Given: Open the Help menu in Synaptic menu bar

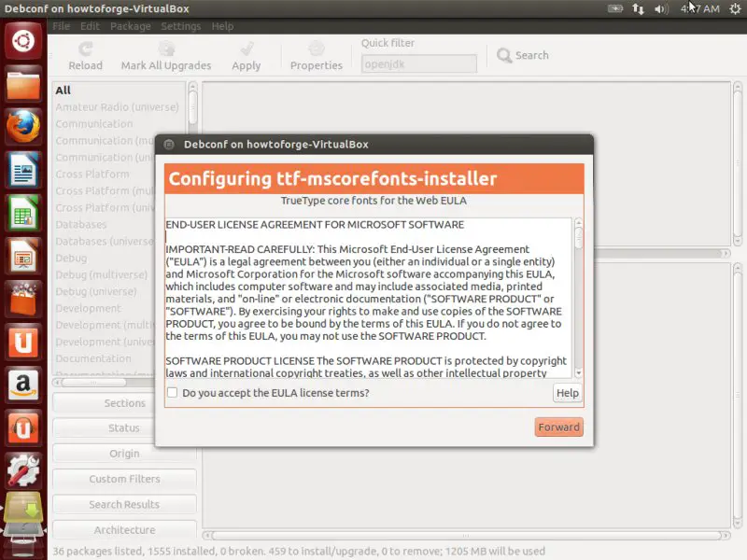Looking at the screenshot, I should coord(222,26).
